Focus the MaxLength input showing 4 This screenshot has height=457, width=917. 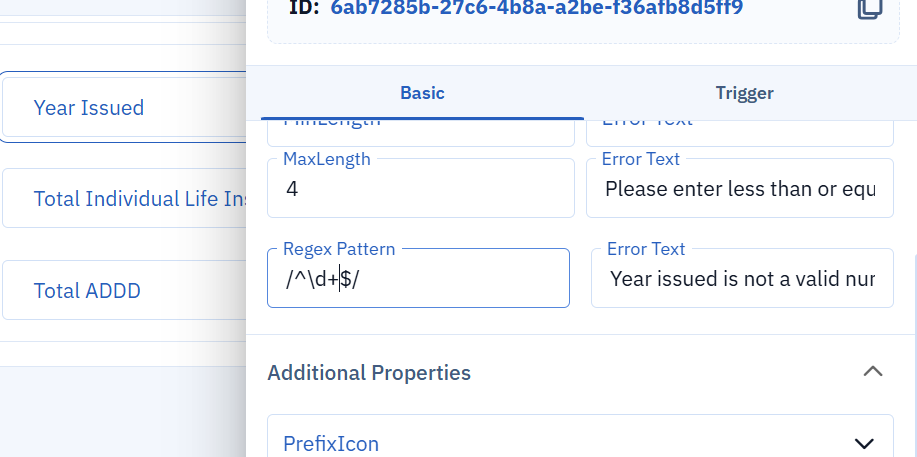coord(421,188)
